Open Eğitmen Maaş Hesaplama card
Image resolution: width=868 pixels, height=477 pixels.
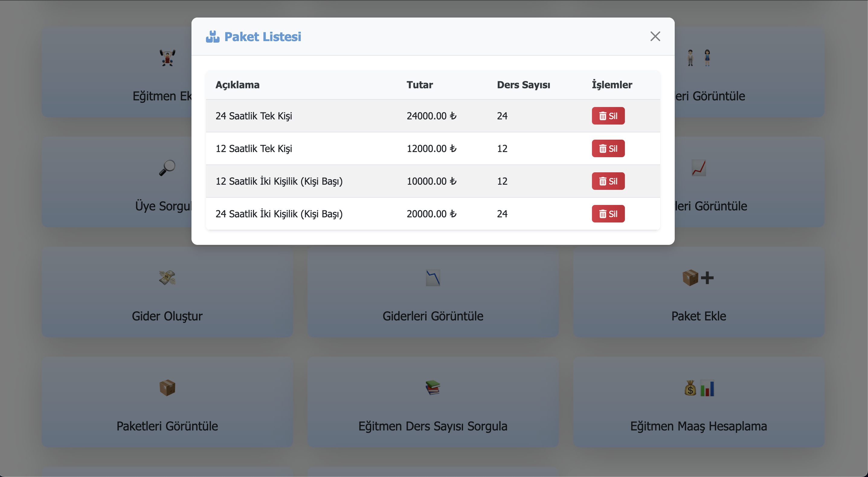(699, 402)
